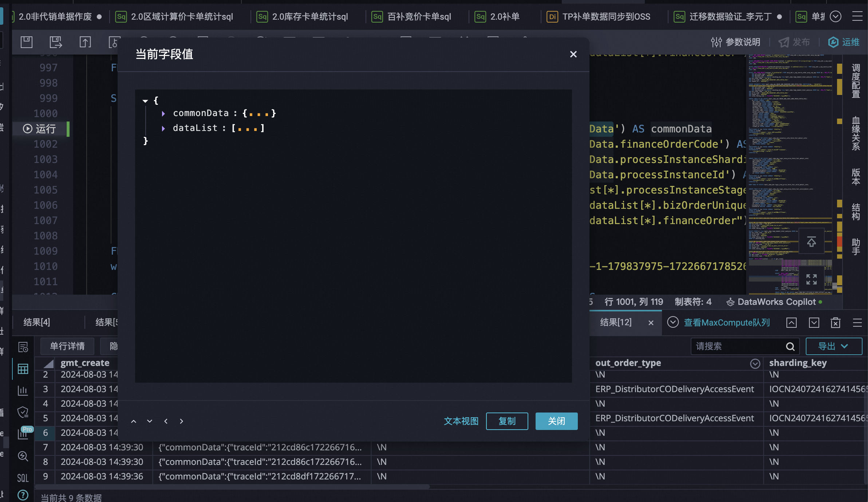Switch to 文本视图 text view

pos(461,421)
